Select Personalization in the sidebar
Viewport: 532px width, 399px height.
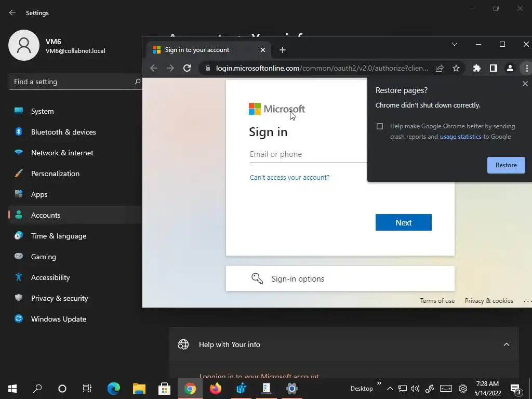pyautogui.click(x=75, y=174)
